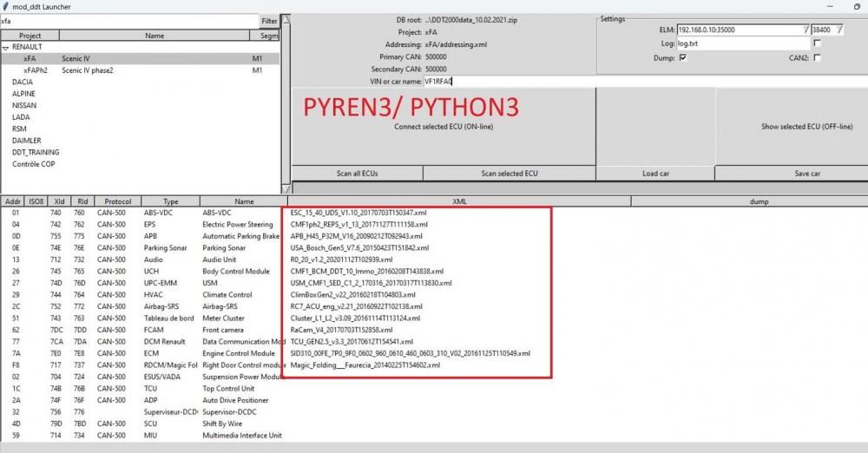The image size is (868, 453).
Task: Select the xFAPh2 Scenic IV phase2 row
Action: click(x=140, y=70)
